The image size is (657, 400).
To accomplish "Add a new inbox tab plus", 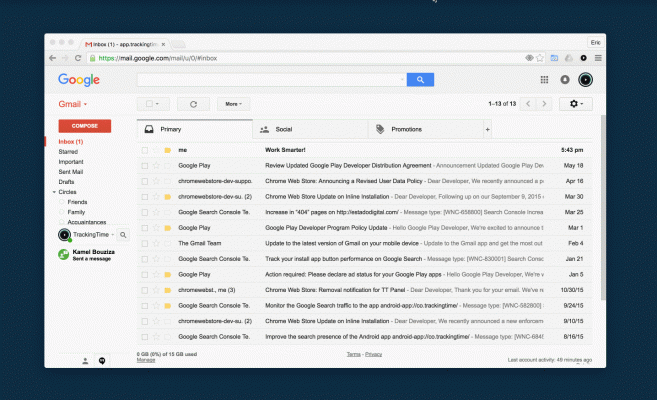I will coord(487,129).
